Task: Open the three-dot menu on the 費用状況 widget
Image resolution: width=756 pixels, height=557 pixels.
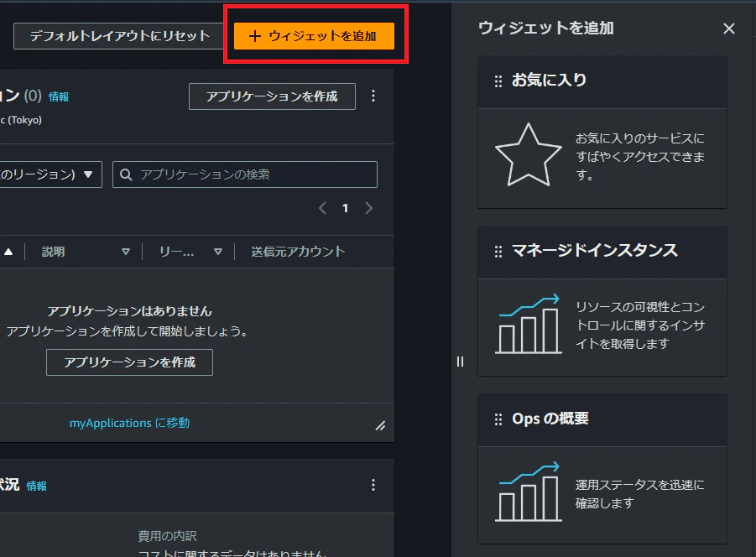Action: tap(373, 485)
